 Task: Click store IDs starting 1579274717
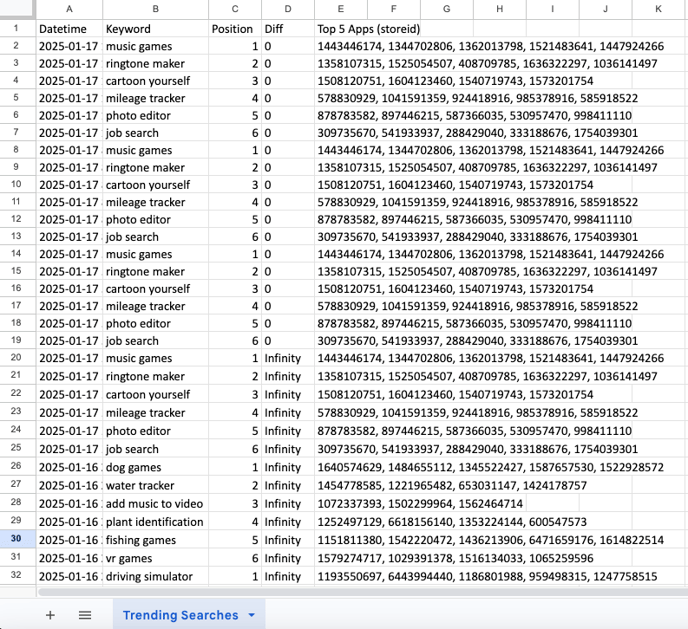(x=455, y=558)
